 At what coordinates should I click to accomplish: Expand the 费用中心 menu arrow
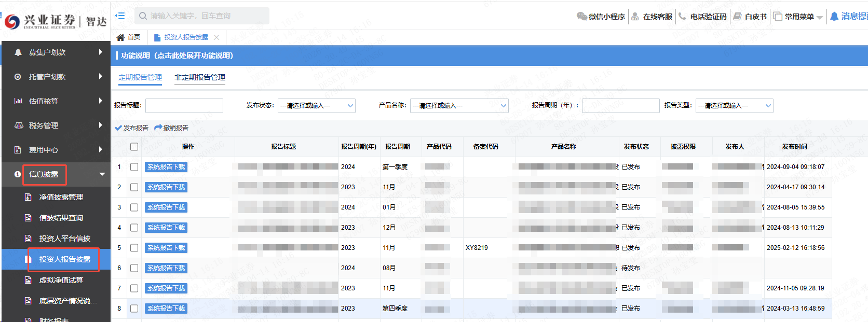point(100,149)
